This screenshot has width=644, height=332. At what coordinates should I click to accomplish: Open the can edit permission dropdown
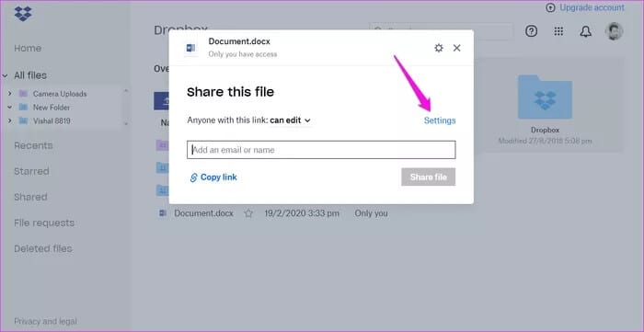click(290, 120)
